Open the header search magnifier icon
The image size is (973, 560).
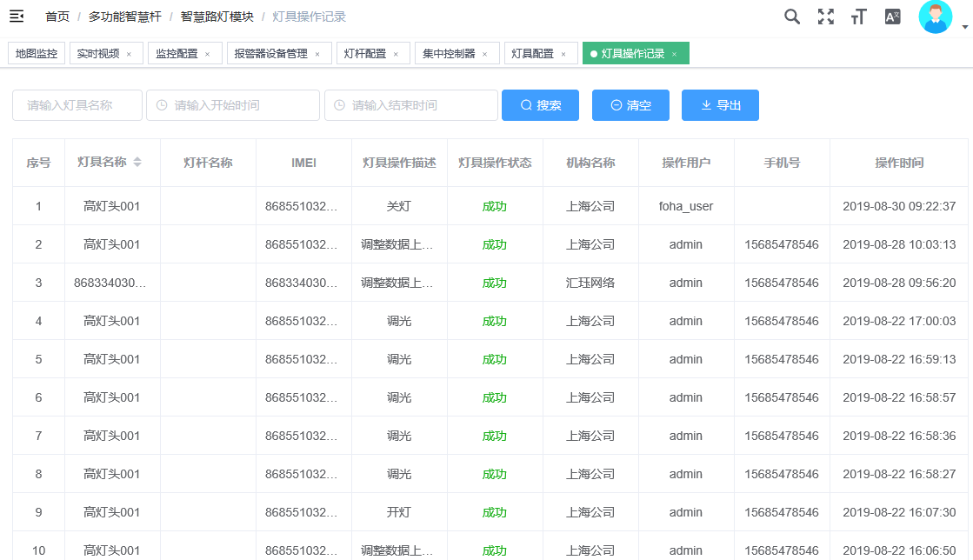click(792, 17)
